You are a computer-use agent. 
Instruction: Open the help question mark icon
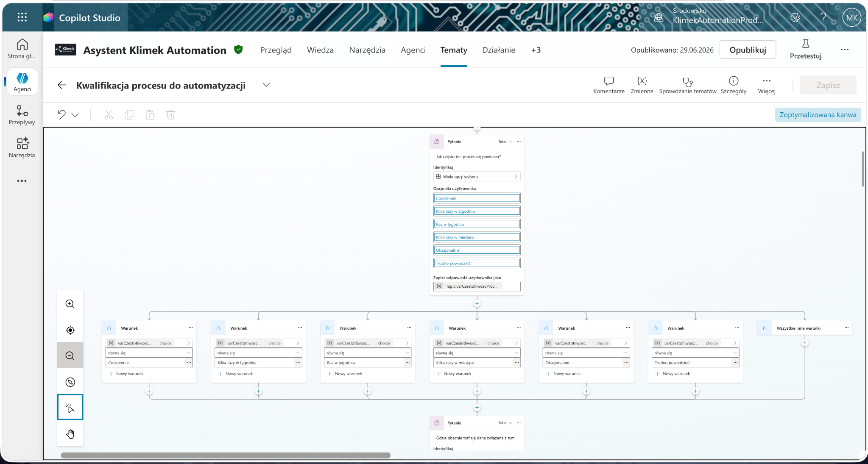tap(823, 17)
